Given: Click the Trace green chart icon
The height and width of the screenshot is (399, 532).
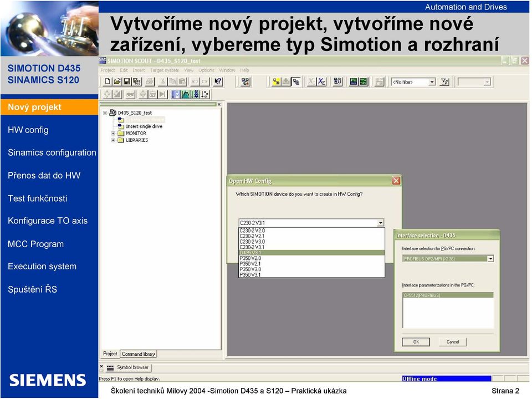Looking at the screenshot, I should (x=354, y=81).
